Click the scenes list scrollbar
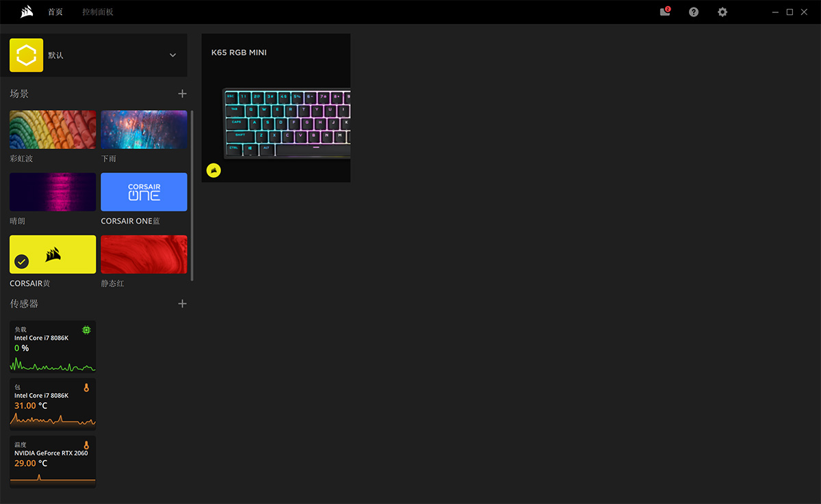Viewport: 821px width, 504px height. tap(192, 196)
